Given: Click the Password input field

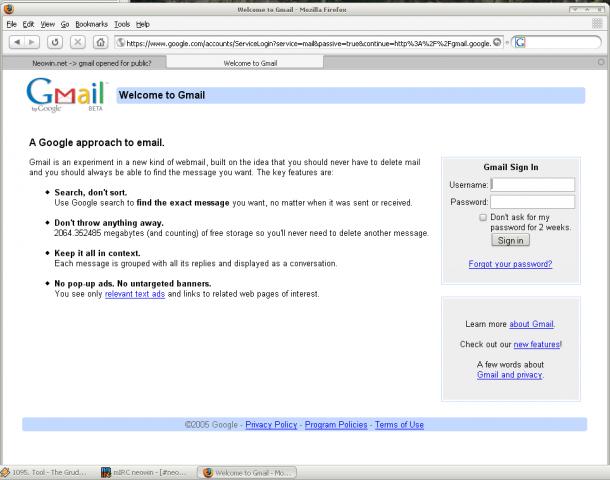Looking at the screenshot, I should 533,202.
